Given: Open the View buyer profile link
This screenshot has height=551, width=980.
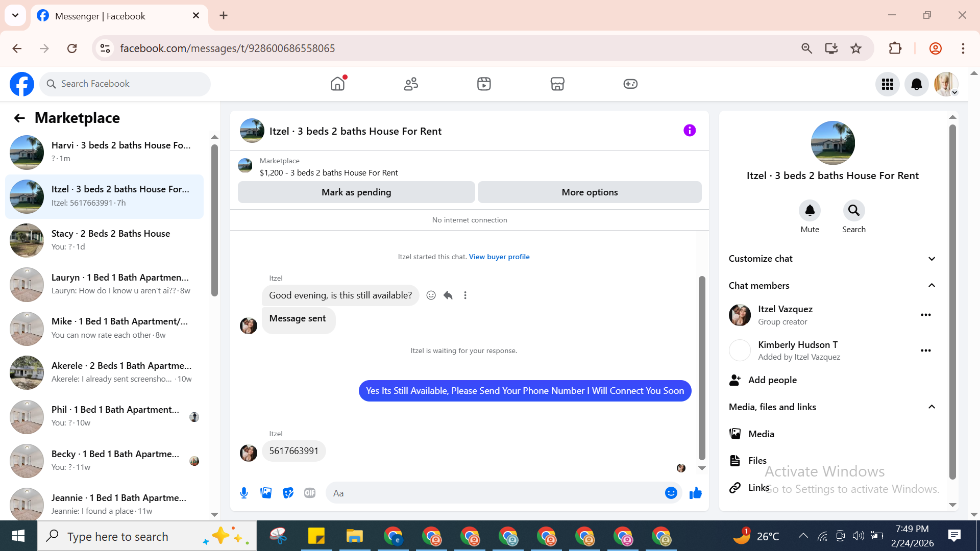Looking at the screenshot, I should tap(499, 257).
